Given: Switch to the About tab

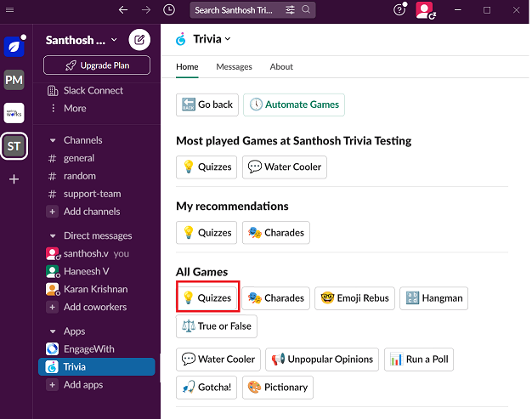Looking at the screenshot, I should click(281, 67).
